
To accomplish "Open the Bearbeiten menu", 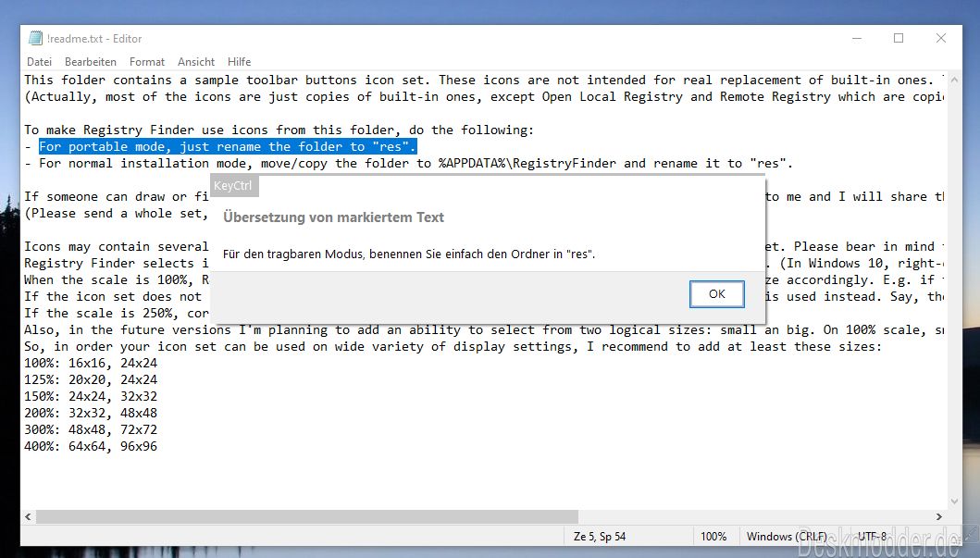I will (x=91, y=62).
